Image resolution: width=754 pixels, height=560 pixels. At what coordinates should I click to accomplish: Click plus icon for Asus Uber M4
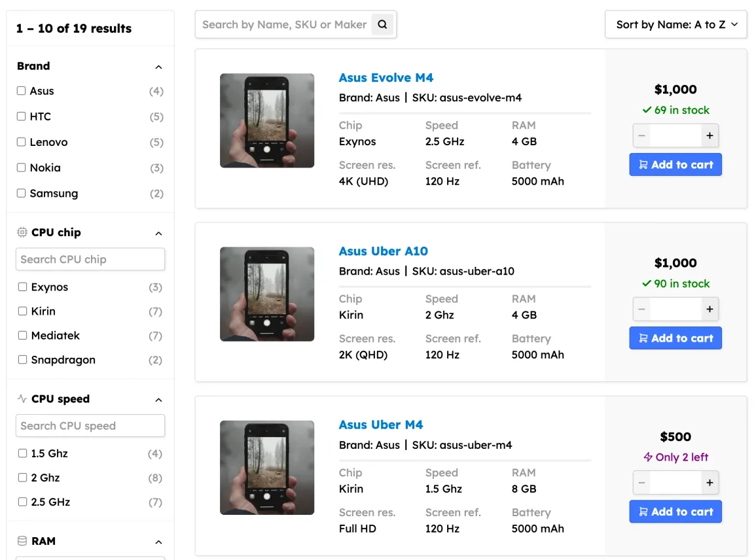pos(709,483)
